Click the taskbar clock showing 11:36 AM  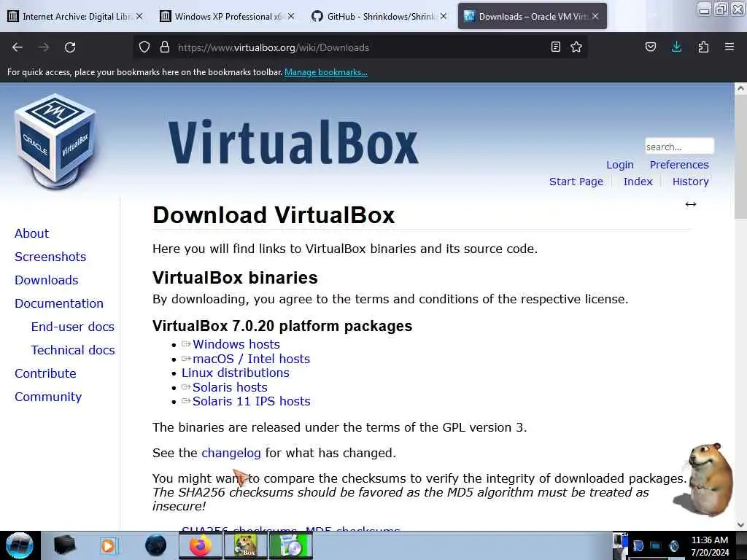(709, 545)
